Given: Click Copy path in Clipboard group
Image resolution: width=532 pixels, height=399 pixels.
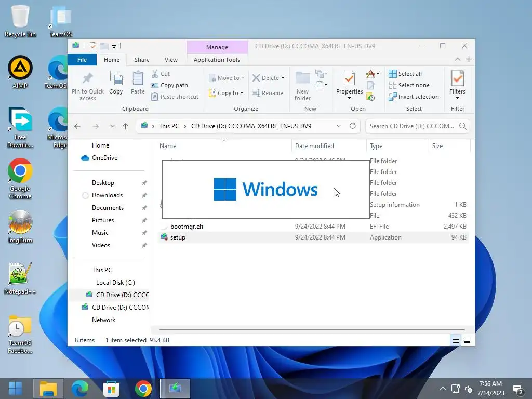Looking at the screenshot, I should click(x=169, y=85).
